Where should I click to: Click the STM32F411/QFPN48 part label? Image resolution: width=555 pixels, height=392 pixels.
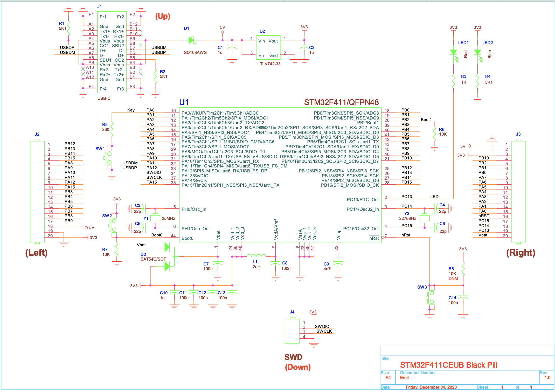click(341, 102)
